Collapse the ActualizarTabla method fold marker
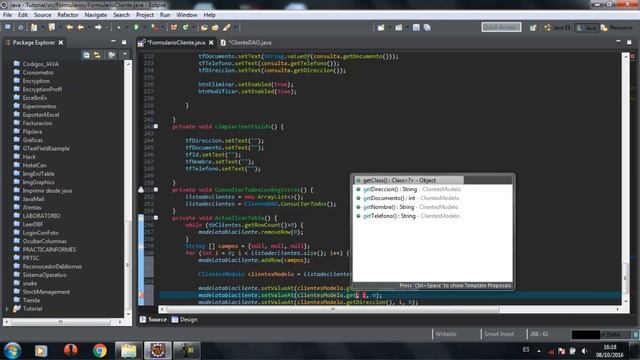The height and width of the screenshot is (360, 640). (x=156, y=218)
